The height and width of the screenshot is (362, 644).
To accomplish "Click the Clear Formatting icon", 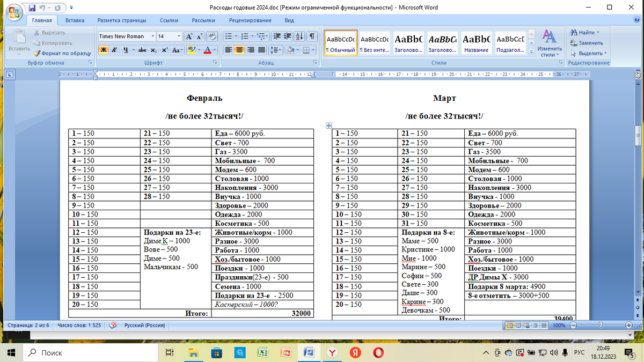I will (211, 36).
